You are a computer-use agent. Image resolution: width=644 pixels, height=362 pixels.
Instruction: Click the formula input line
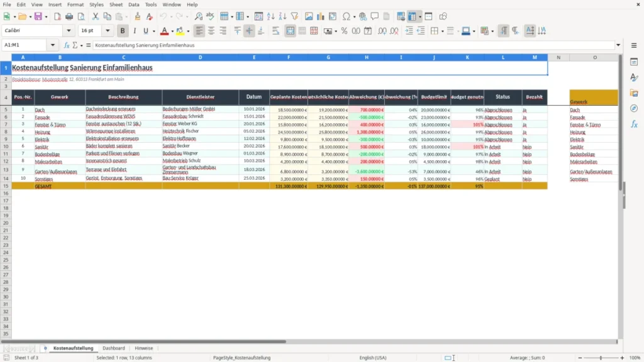pos(353,45)
